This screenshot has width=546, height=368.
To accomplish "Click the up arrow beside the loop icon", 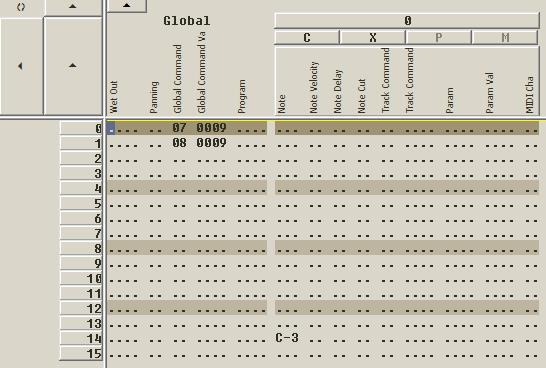I will [73, 7].
